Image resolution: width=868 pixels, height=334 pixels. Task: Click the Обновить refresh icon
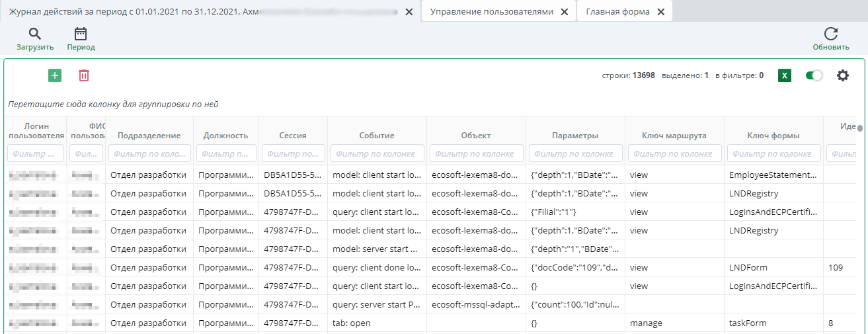point(831,34)
